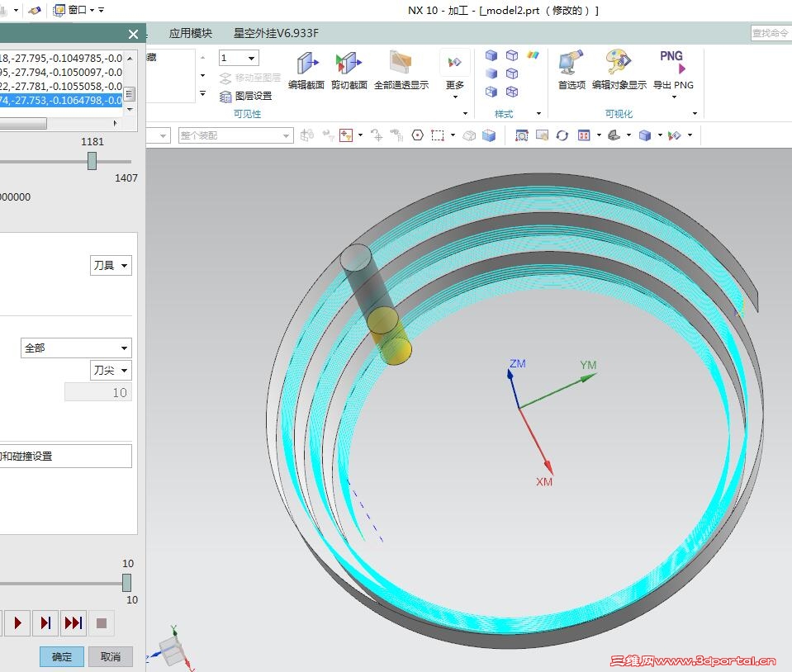Screen dimensions: 792x672
Task: Click the collision settings (和碰撞设置) button
Action: tap(66, 456)
